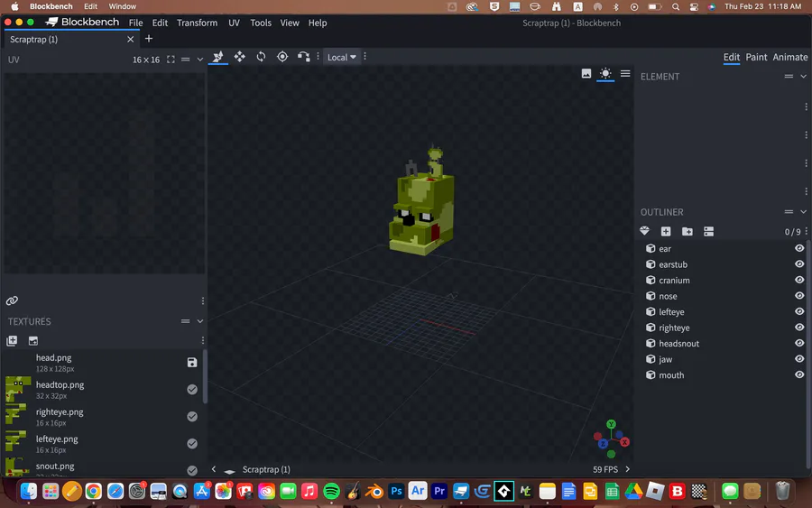
Task: Toggle viewport shading sun icon
Action: [605, 73]
